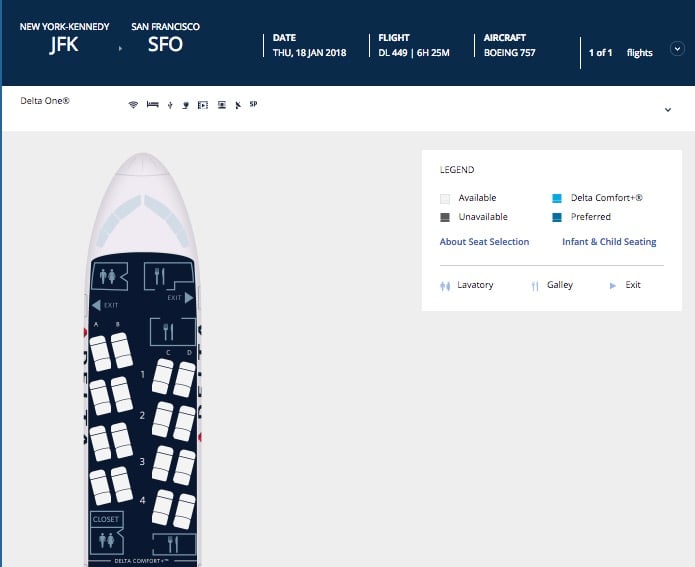Screen dimensions: 695x567
Task: Click the LEGEND heading
Action: tap(457, 170)
